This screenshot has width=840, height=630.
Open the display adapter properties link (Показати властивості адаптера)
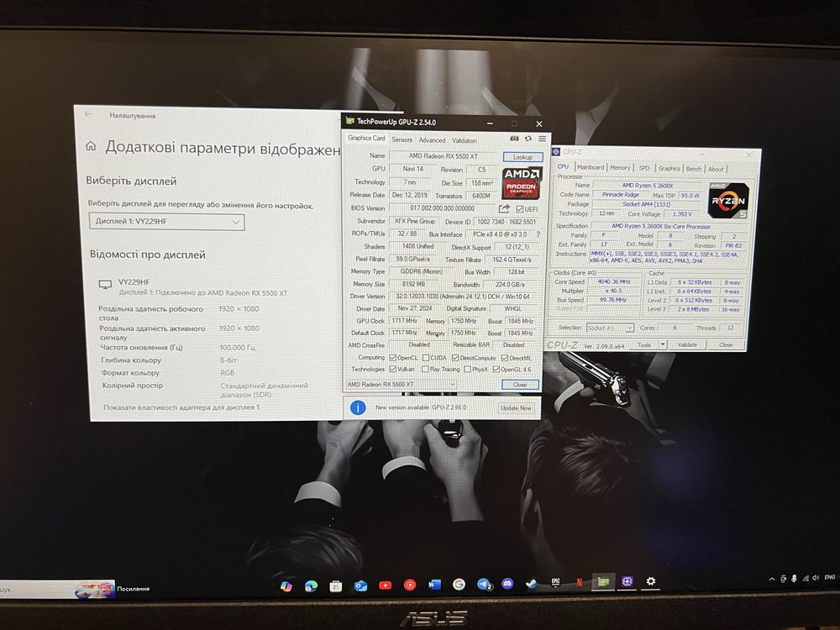tap(181, 407)
